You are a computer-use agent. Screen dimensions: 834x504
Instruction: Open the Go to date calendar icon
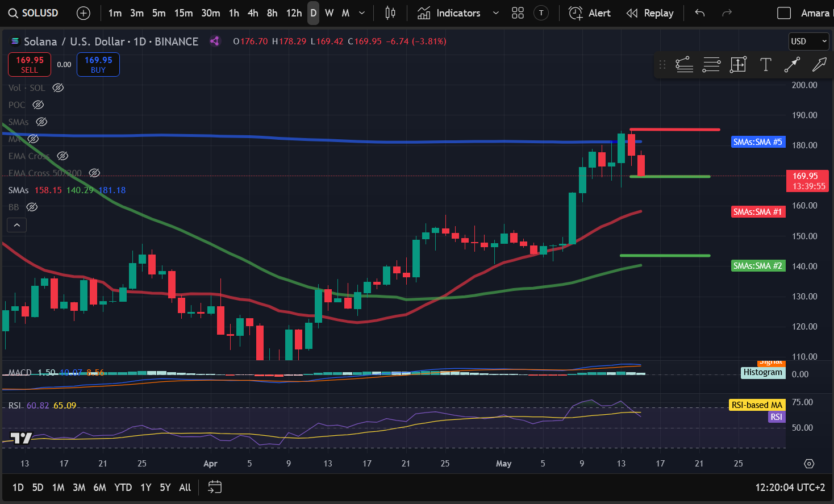(x=215, y=487)
